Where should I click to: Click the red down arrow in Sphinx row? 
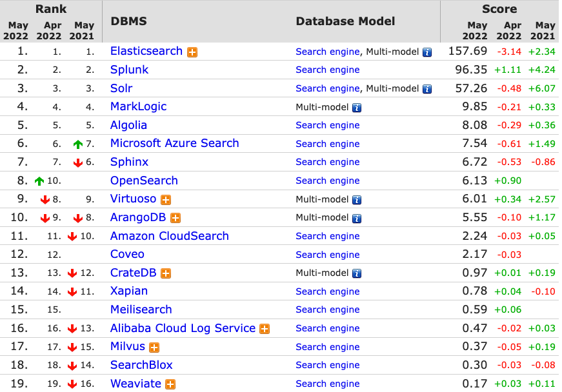pos(78,163)
